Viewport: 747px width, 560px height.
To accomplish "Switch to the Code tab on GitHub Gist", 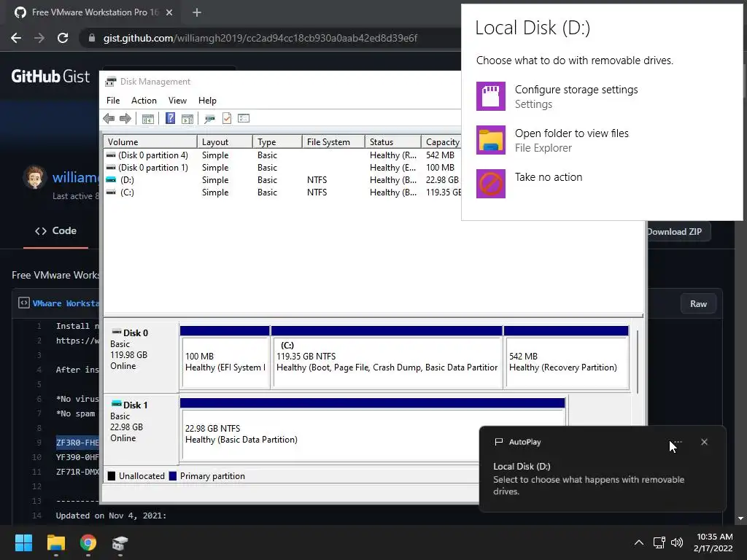I will pyautogui.click(x=55, y=231).
